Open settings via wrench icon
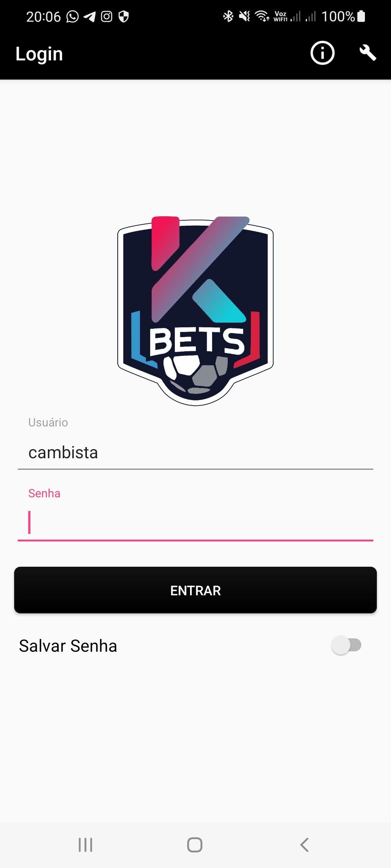The width and height of the screenshot is (391, 868). click(368, 53)
